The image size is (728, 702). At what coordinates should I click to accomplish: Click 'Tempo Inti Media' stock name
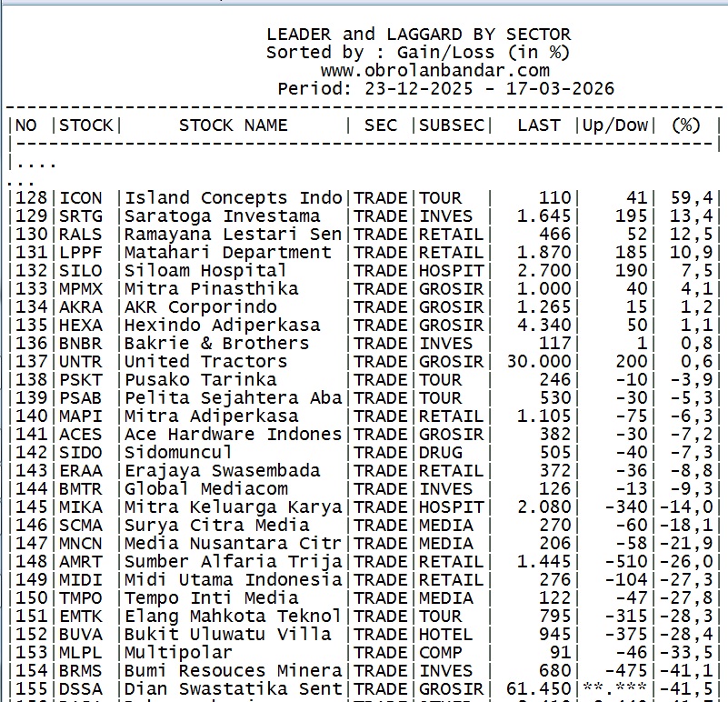[211, 598]
